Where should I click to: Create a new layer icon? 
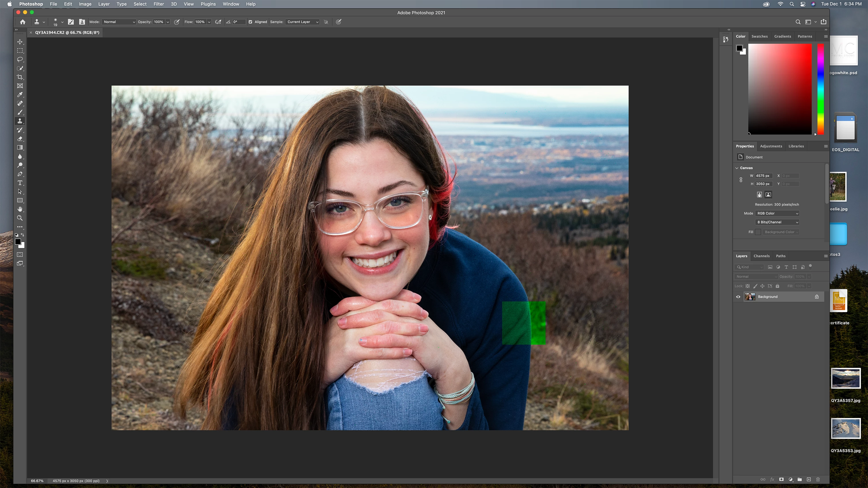[809, 479]
